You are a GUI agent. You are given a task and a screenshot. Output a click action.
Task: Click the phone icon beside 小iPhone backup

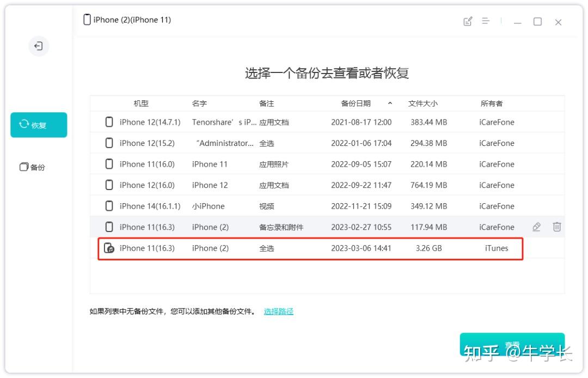[x=109, y=206]
